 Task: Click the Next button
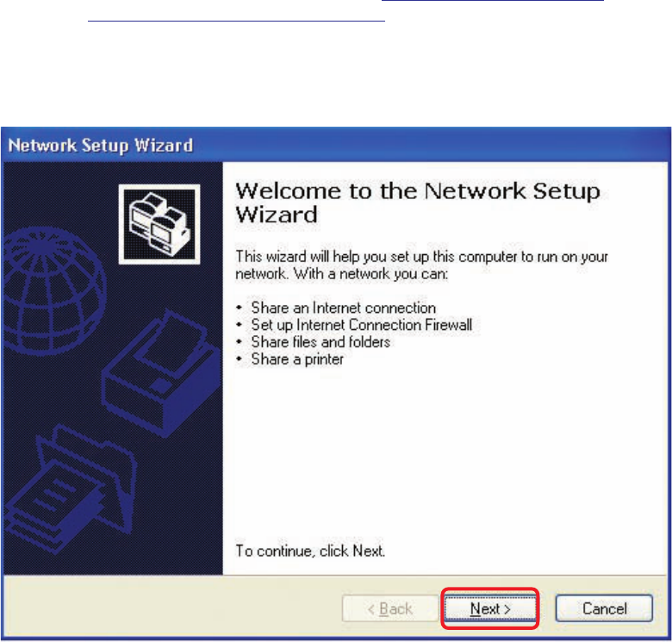pos(490,608)
